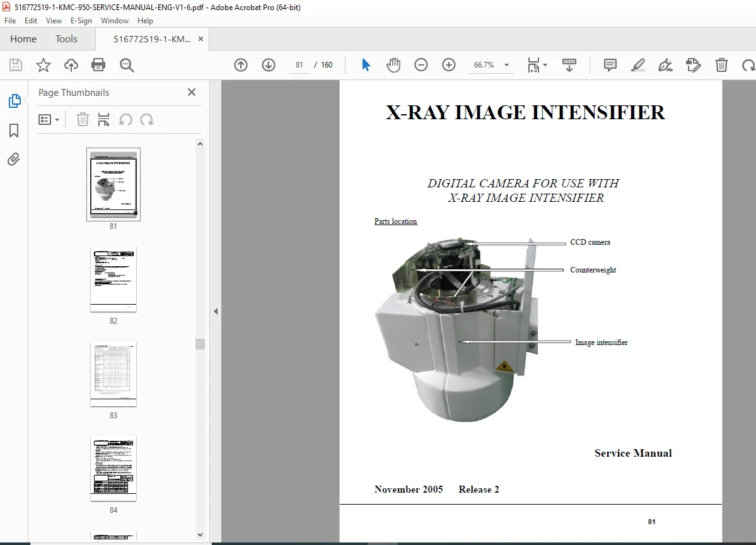
Task: Select page 81 thumbnail
Action: (x=113, y=184)
